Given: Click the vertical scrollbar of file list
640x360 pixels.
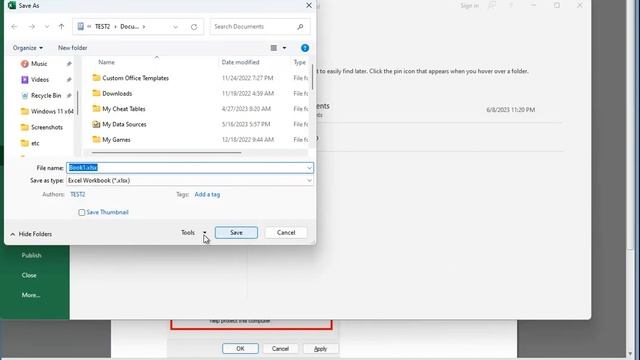Looking at the screenshot, I should pyautogui.click(x=312, y=77).
